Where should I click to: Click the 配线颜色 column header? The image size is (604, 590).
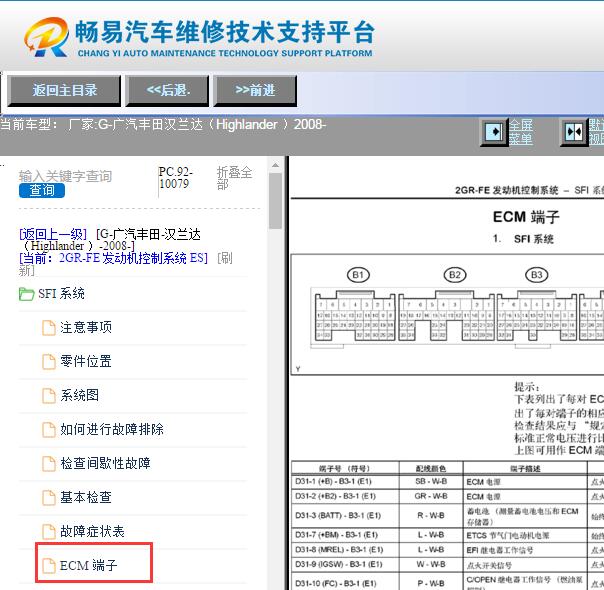[431, 468]
